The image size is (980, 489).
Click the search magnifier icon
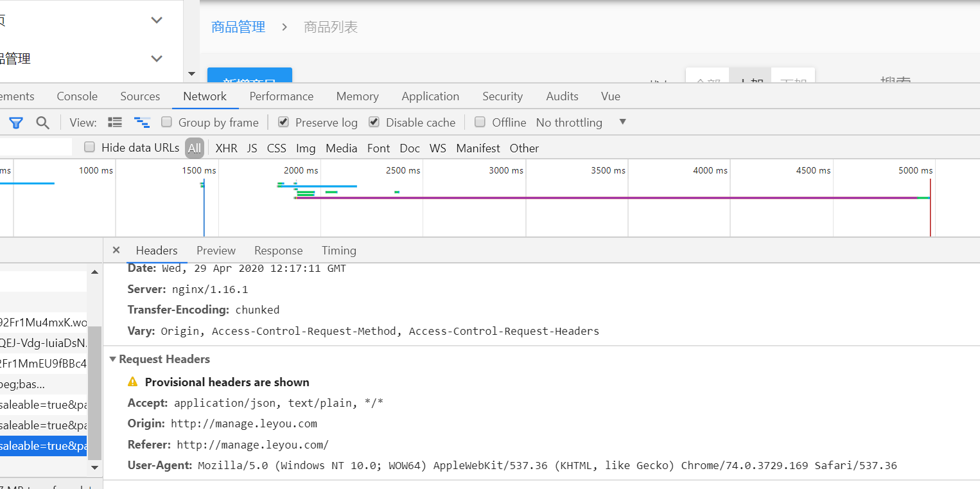coord(42,123)
